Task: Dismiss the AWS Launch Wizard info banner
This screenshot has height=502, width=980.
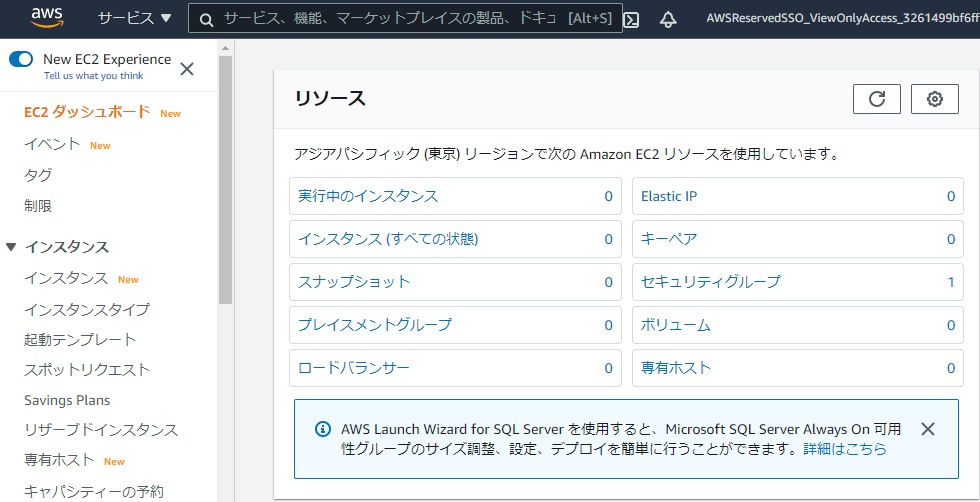Action: [928, 429]
